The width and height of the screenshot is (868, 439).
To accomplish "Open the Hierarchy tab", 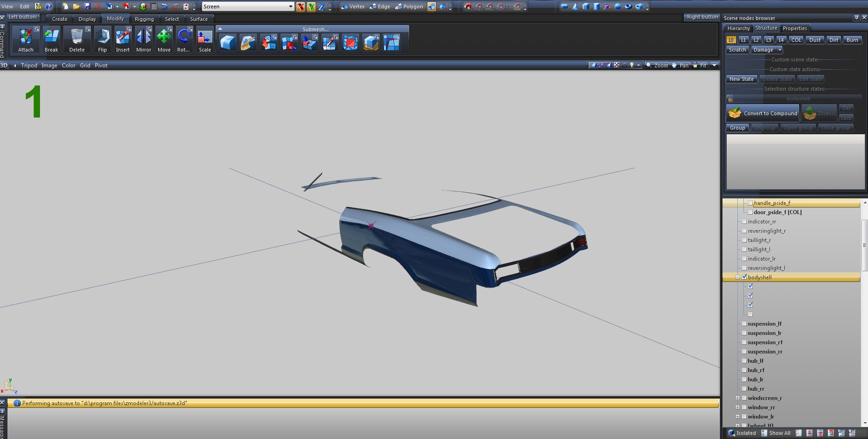I will click(738, 28).
